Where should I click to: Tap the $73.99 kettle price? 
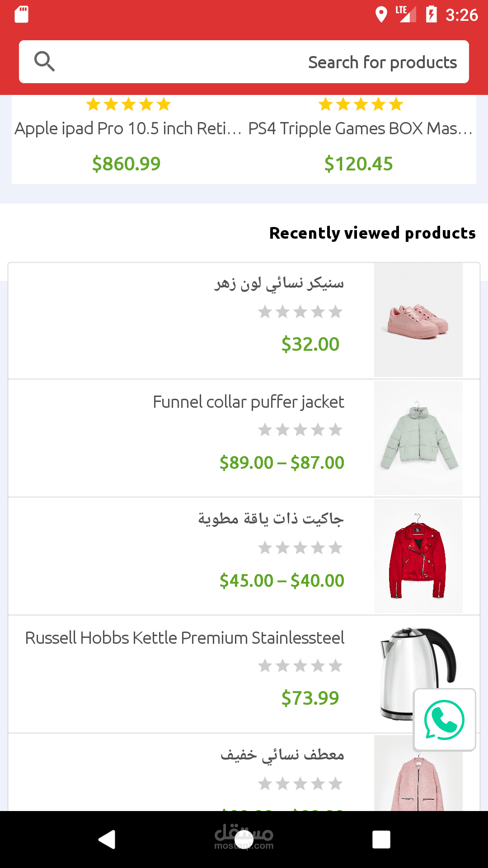click(310, 698)
